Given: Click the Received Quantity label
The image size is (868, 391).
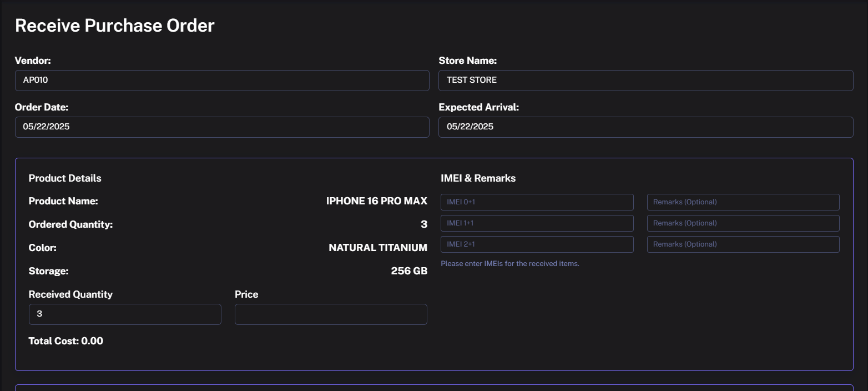Looking at the screenshot, I should coord(70,294).
